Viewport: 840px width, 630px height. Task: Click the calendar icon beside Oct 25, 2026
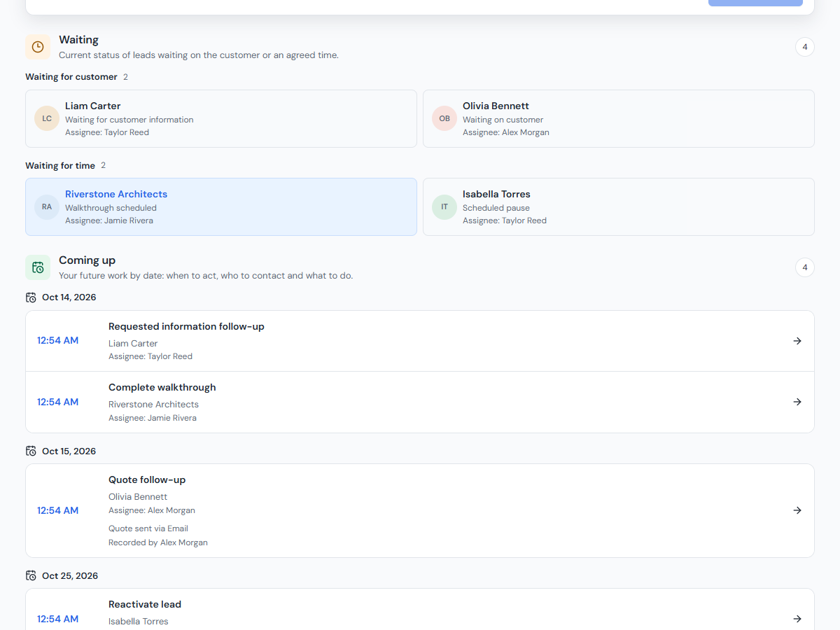click(31, 576)
